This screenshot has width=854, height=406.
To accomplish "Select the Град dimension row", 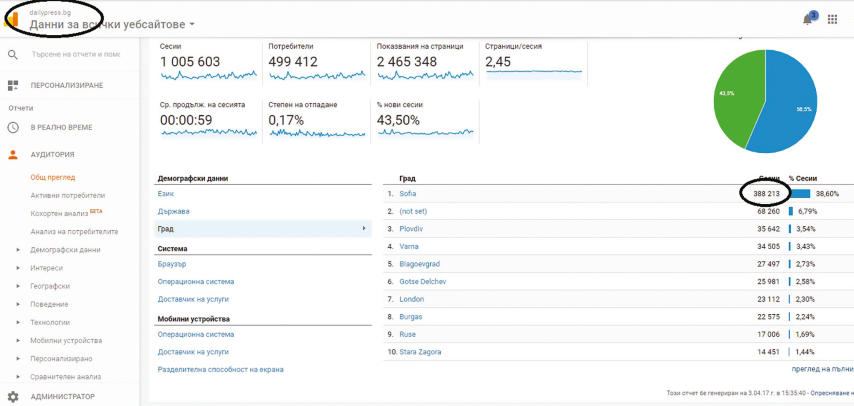I will (x=262, y=229).
